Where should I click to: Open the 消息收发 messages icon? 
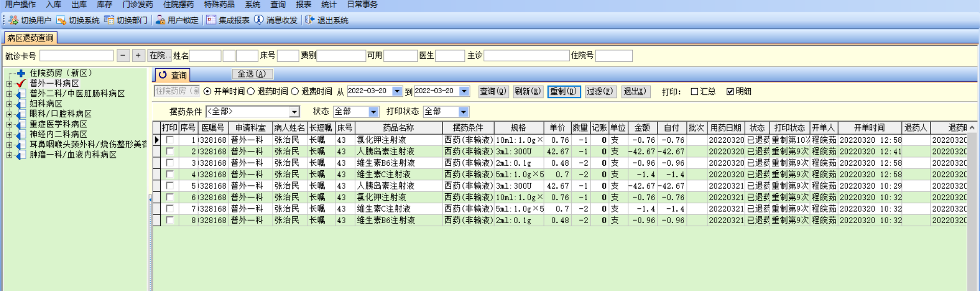[259, 20]
